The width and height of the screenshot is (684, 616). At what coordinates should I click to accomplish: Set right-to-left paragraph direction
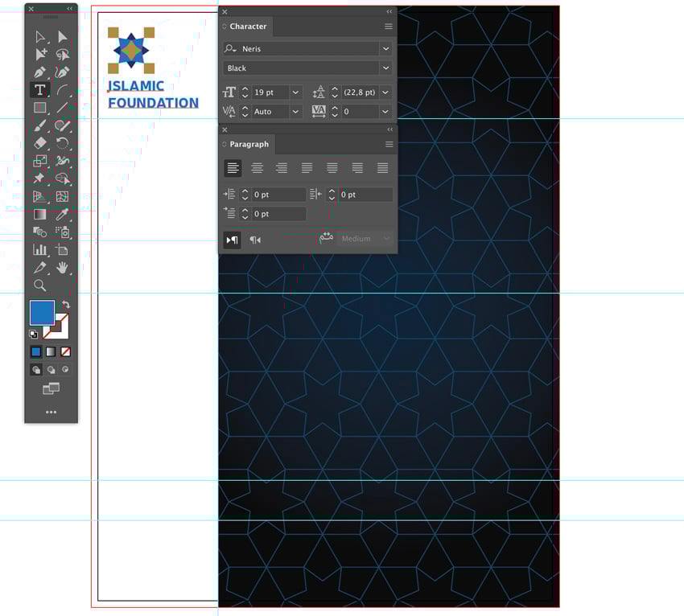(255, 240)
